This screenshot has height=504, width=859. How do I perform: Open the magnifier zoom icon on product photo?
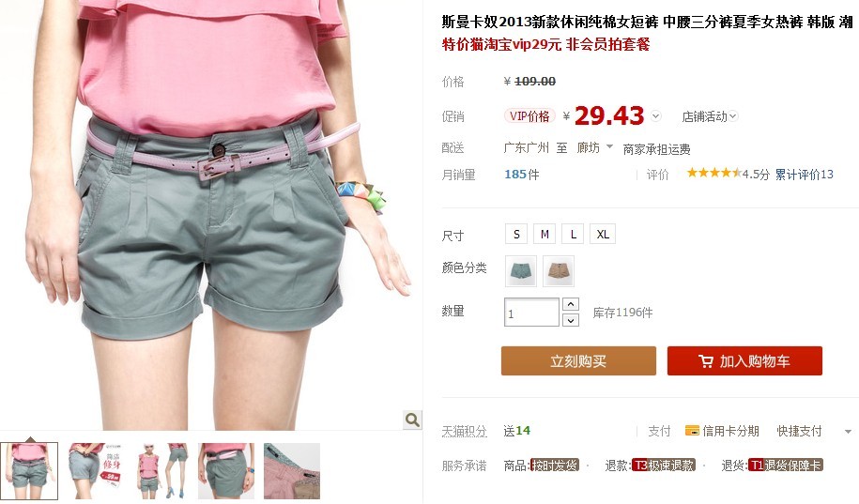pos(412,420)
